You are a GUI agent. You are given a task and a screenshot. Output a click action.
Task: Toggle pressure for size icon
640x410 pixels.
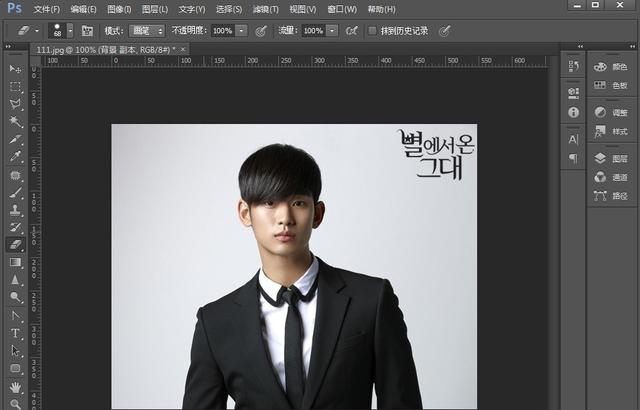coord(444,31)
